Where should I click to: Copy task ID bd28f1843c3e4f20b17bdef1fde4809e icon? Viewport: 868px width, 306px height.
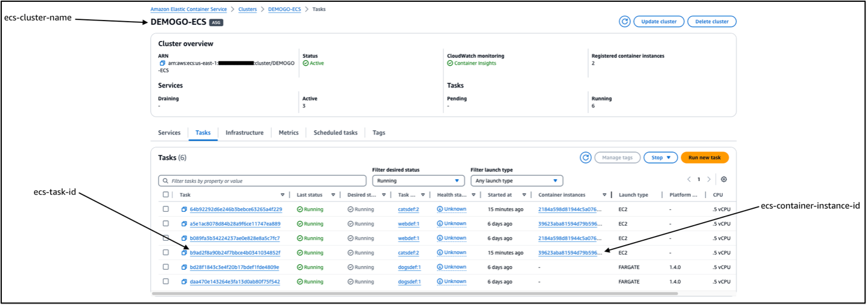coord(185,267)
